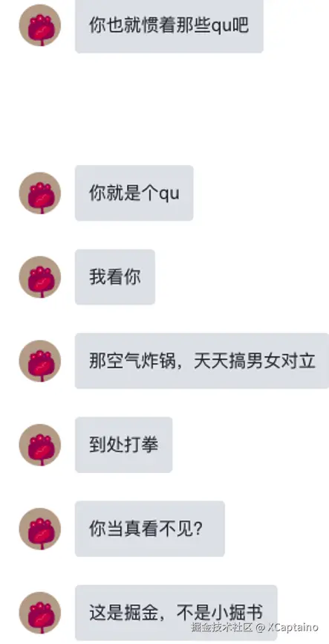Viewport: 329px width, 644px height.
Task: View profile avatar beside '你当真看不见?' message
Action: click(x=40, y=529)
